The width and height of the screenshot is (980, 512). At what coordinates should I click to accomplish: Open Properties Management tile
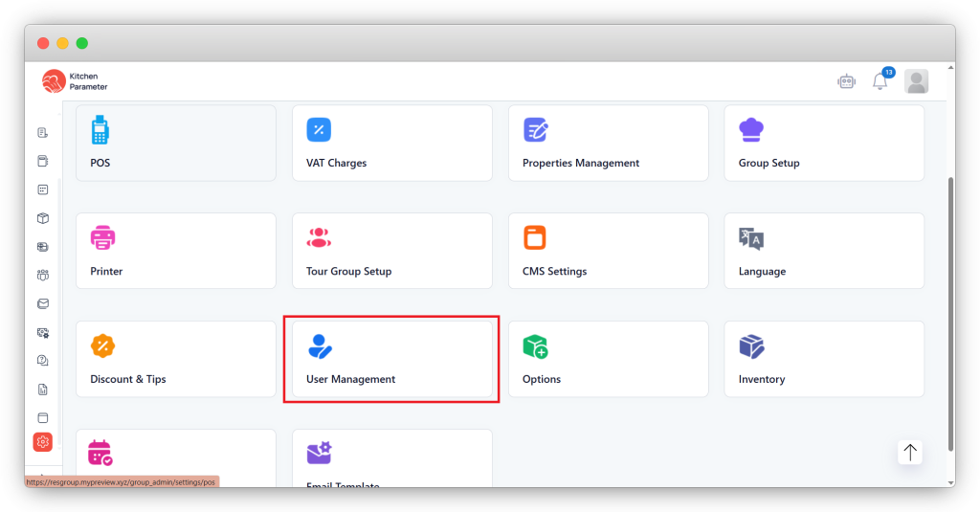coord(608,143)
